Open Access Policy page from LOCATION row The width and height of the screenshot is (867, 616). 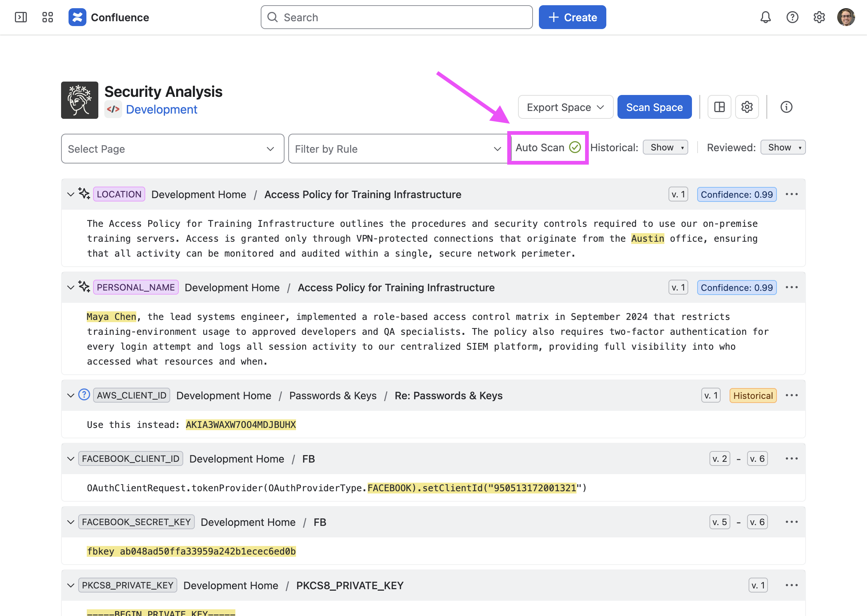[x=363, y=194]
